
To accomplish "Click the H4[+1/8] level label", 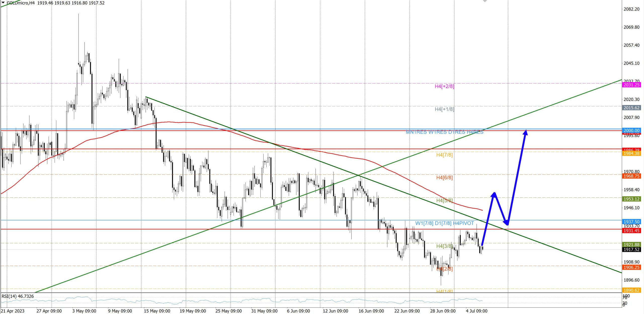I will pyautogui.click(x=444, y=109).
